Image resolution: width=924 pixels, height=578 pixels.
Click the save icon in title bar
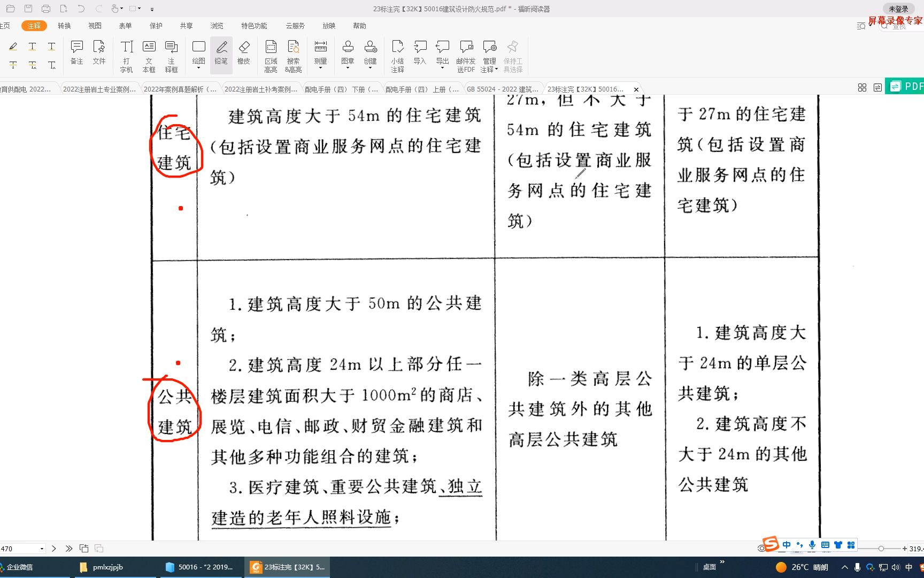pyautogui.click(x=28, y=9)
